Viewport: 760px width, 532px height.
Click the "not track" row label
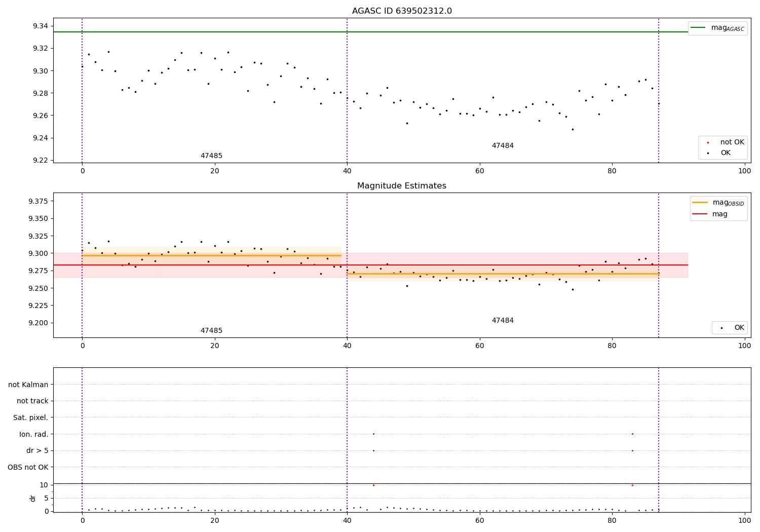32,401
